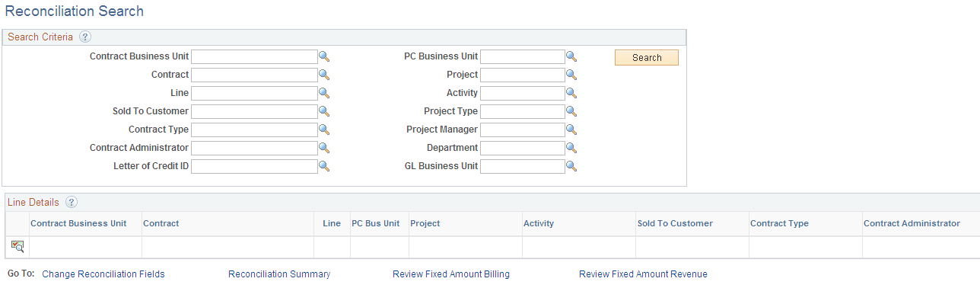980x288 pixels.
Task: Click the Reconciliation Search page title
Action: click(x=74, y=11)
